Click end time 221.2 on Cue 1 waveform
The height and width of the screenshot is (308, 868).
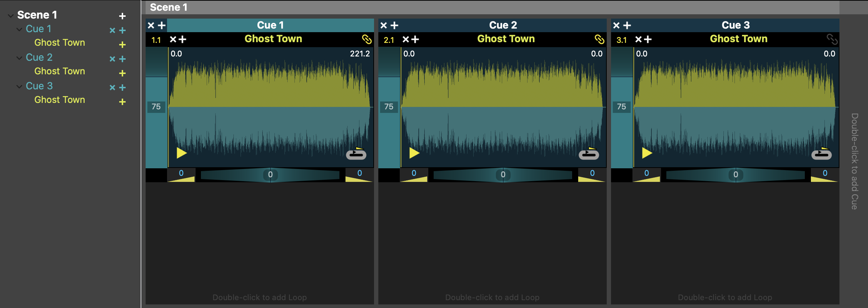(360, 54)
